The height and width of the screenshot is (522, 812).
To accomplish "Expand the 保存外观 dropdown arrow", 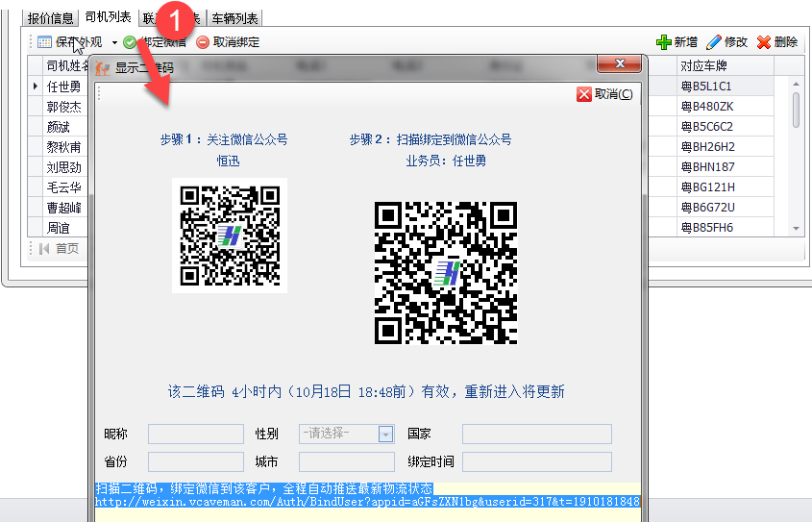I will 114,42.
